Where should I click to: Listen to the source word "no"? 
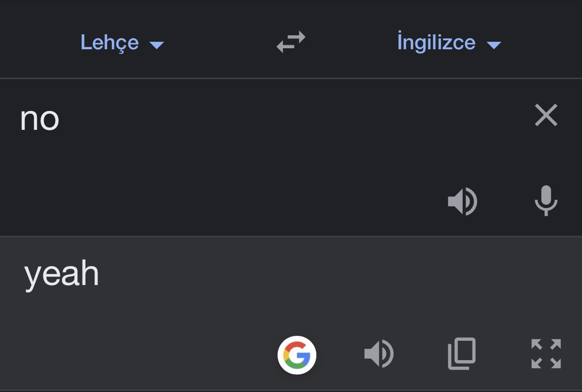463,201
